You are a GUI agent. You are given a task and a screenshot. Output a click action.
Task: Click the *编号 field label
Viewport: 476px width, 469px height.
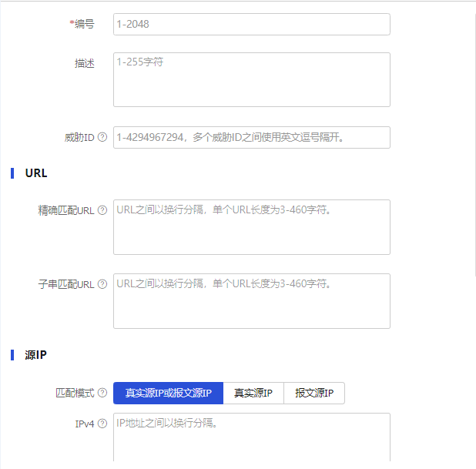coord(82,25)
